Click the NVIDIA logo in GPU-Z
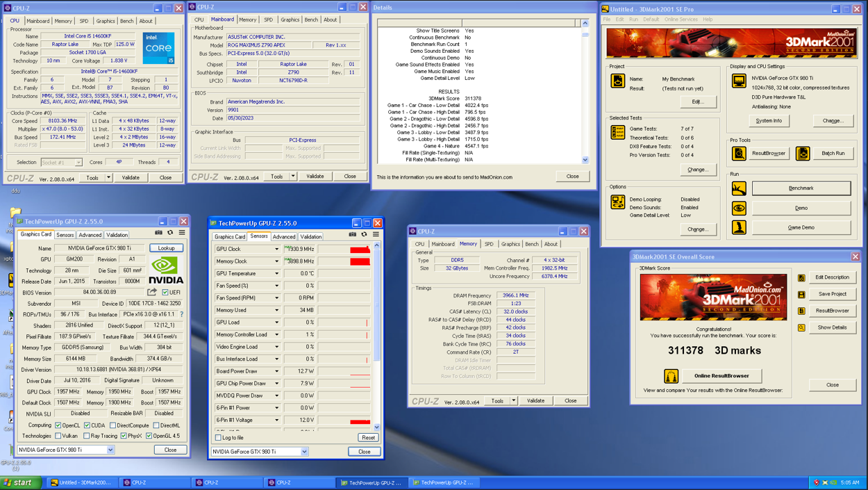 [x=167, y=270]
